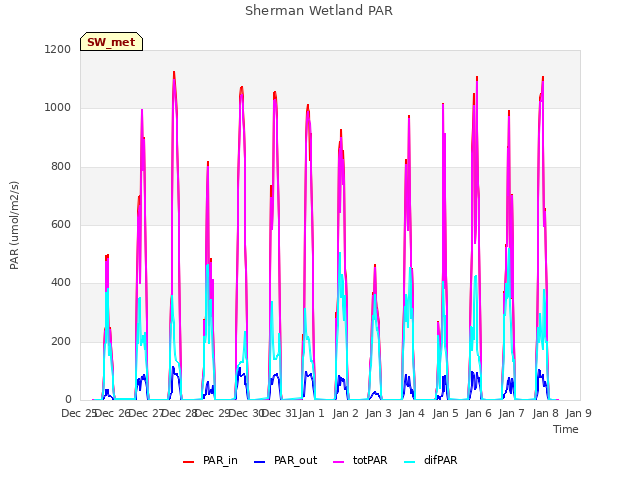Select the PAR_in legend label
640x480 pixels.
pos(220,460)
